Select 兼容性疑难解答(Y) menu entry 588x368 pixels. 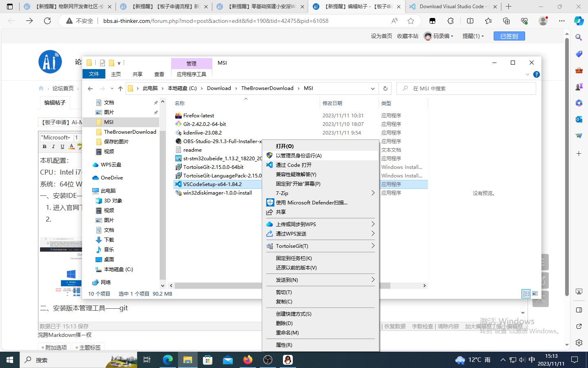tap(321, 174)
